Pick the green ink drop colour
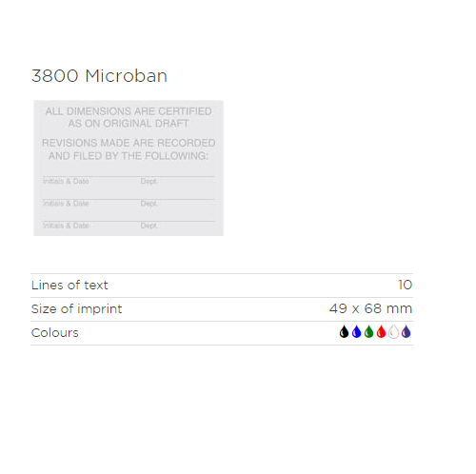Screen dimensions: 476x474 [368, 332]
